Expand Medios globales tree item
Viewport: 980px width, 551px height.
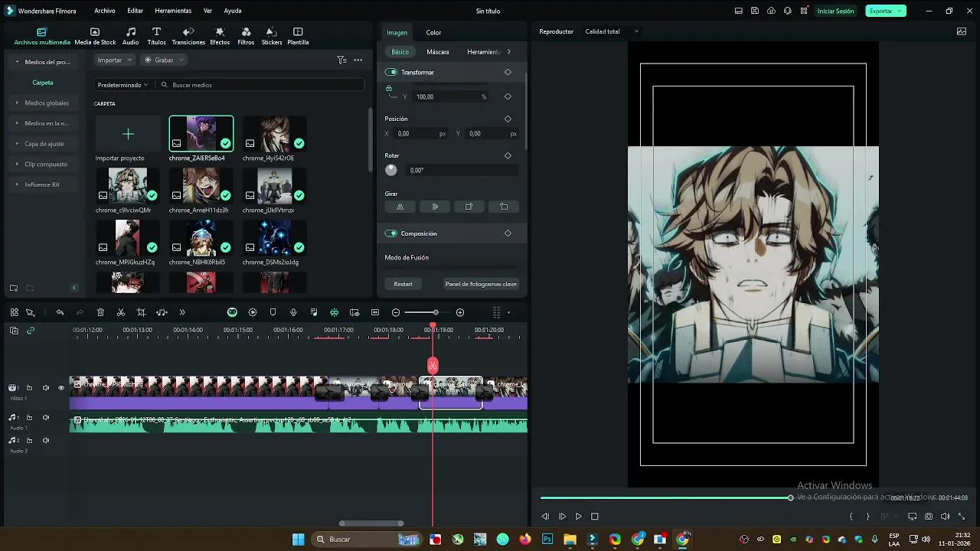point(43,103)
